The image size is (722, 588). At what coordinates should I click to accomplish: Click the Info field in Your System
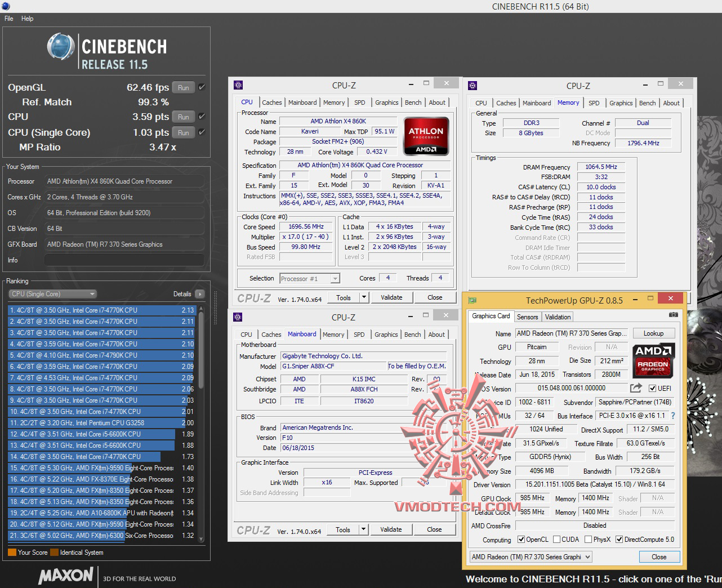tap(124, 260)
